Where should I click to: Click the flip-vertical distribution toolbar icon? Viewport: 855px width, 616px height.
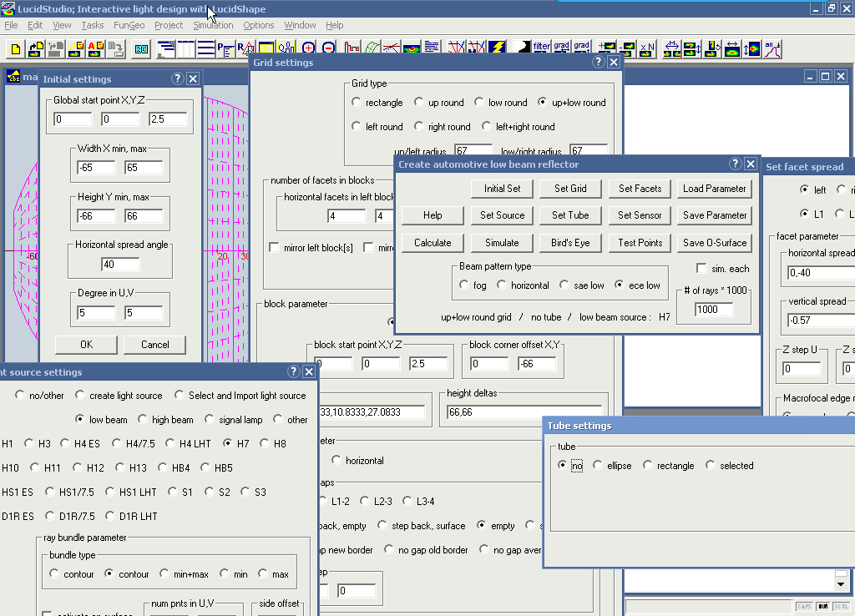point(692,49)
